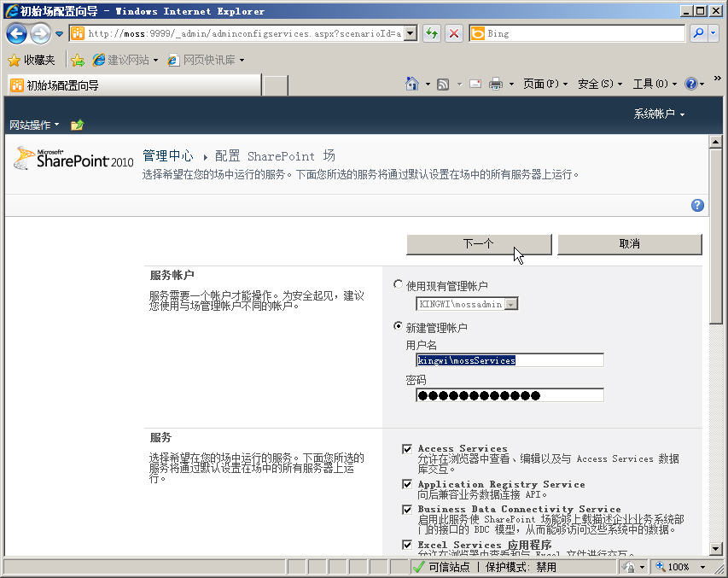
Task: Open the search provider dropdown arrow
Action: pyautogui.click(x=713, y=33)
